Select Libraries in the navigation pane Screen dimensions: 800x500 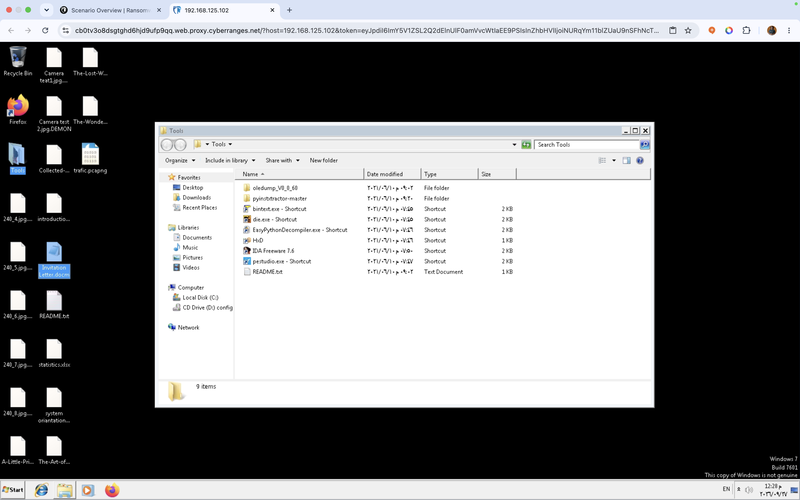pos(188,228)
